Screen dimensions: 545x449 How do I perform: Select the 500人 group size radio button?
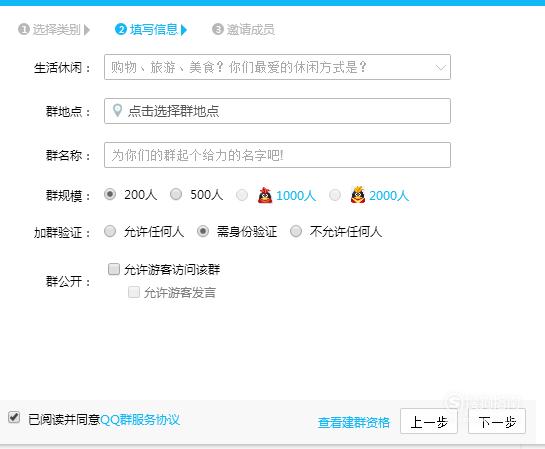tap(176, 194)
